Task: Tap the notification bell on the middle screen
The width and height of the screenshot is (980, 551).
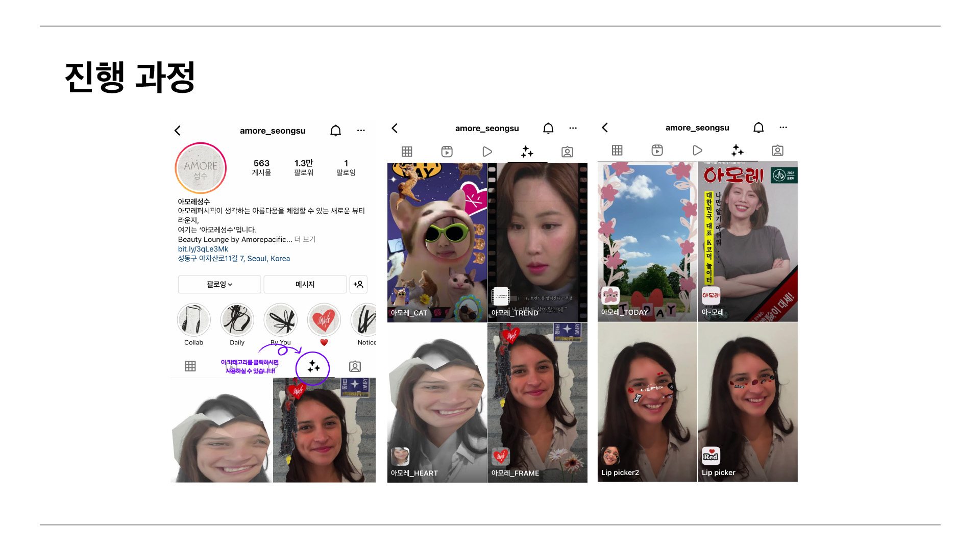Action: (548, 128)
